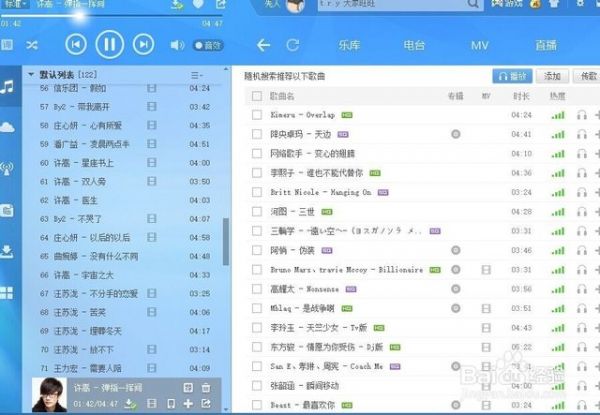
Task: Click headphone icon for Kimeru - Overlap
Action: [x=583, y=115]
